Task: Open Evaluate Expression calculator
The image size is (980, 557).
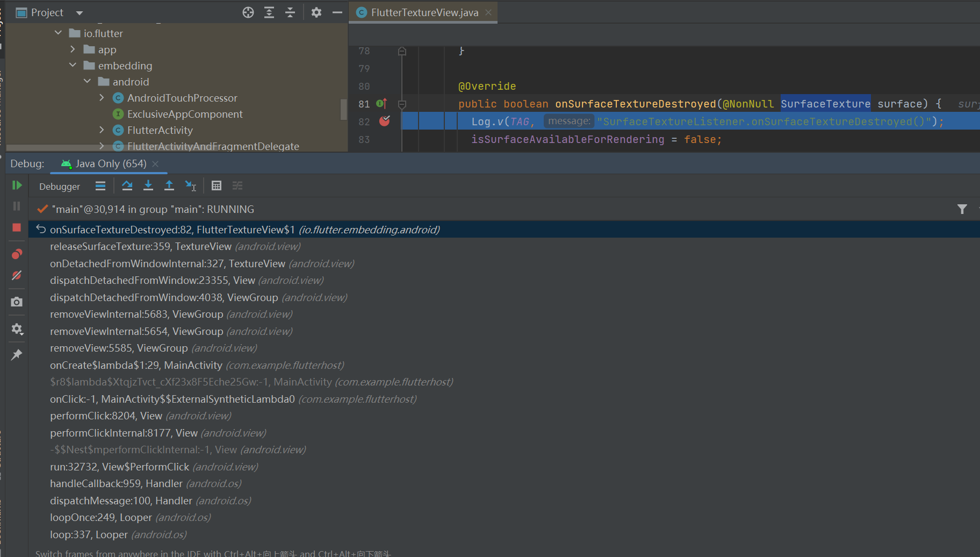Action: tap(217, 186)
